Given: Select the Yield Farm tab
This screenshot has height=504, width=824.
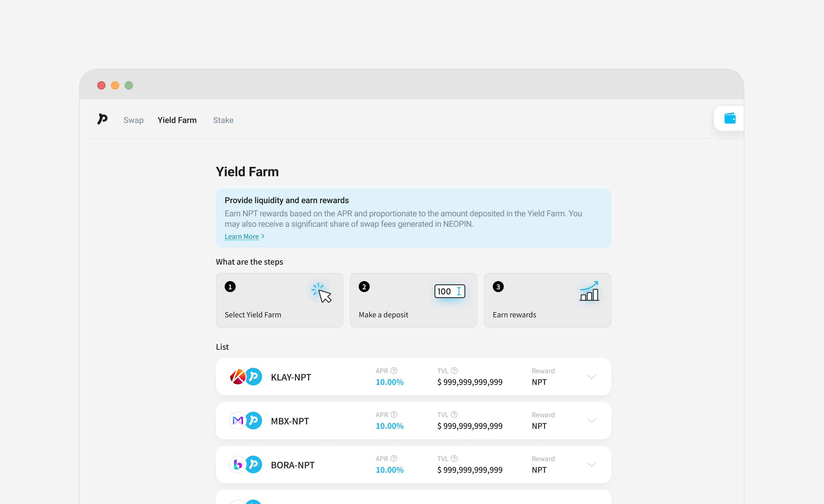Looking at the screenshot, I should point(177,120).
